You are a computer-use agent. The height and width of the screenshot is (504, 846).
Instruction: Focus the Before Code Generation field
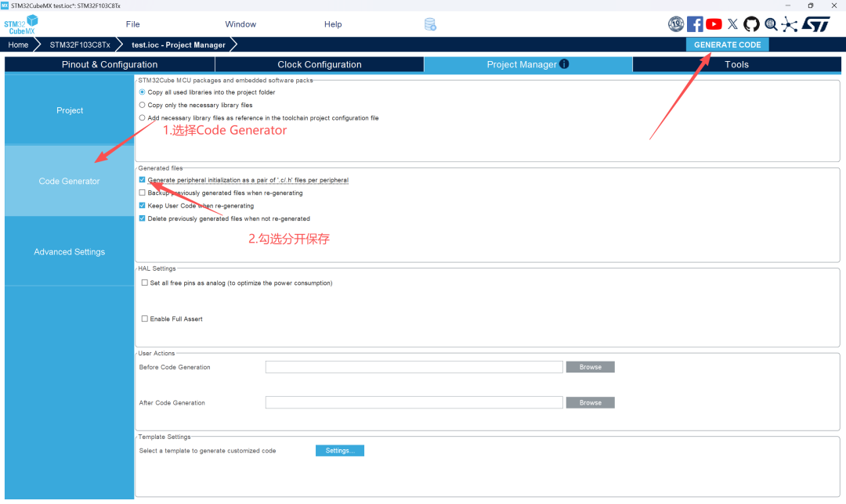coord(414,367)
